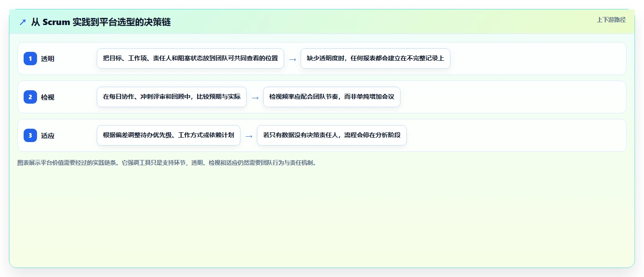Screen dimensions: 644x277
Task: Click the box 根据偏差调整待办优先级、工作方式或依赖计划
Action: [169, 135]
